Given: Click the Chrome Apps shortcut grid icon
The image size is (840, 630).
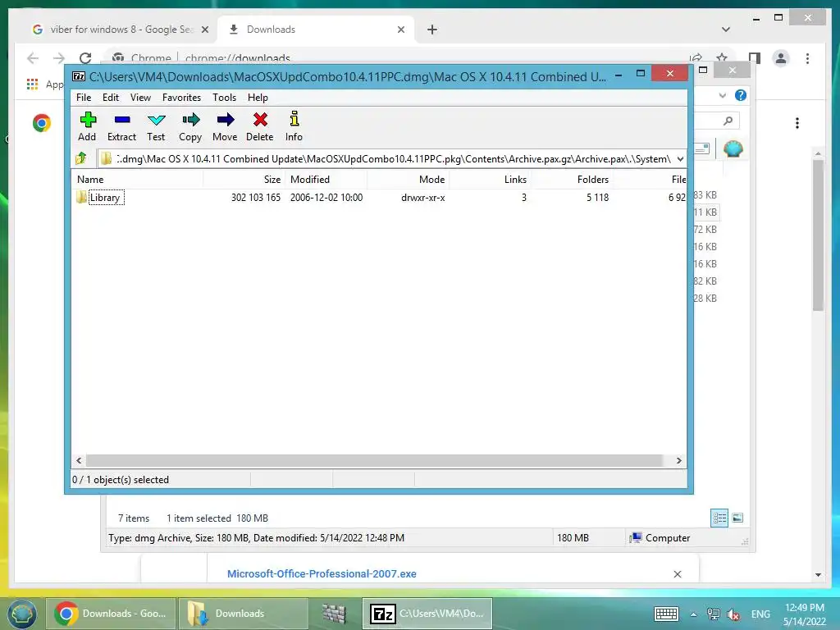Looking at the screenshot, I should tap(32, 84).
